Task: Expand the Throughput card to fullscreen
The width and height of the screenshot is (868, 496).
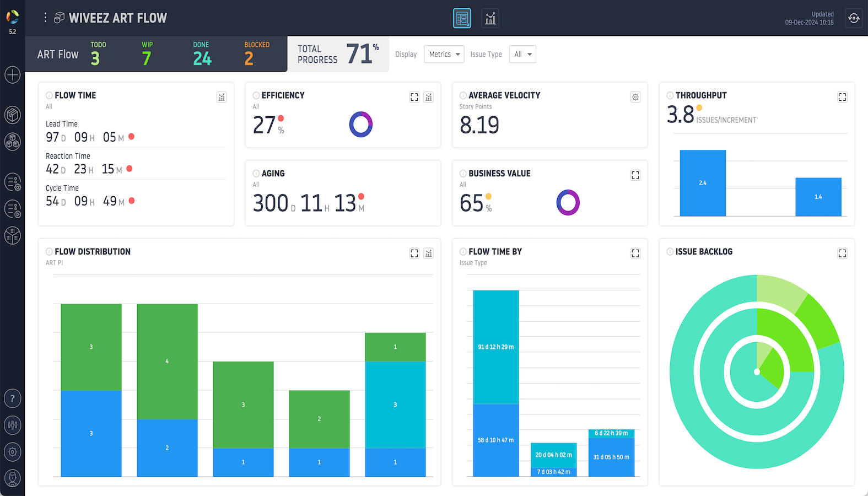Action: pyautogui.click(x=842, y=97)
